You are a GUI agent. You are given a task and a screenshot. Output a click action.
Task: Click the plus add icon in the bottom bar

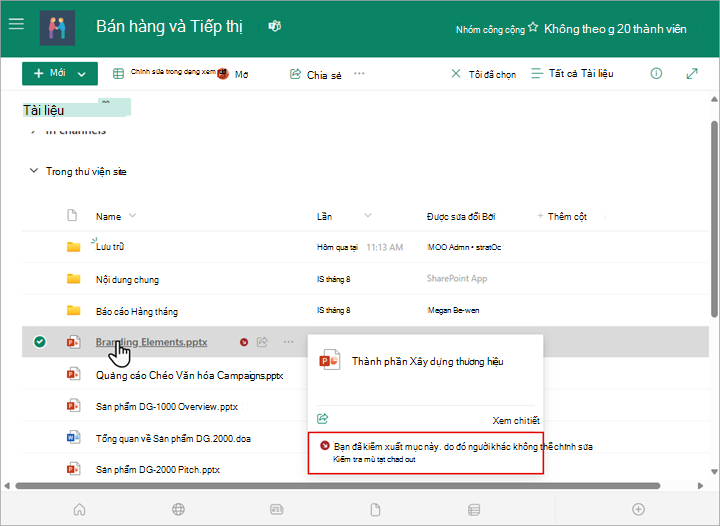638,509
